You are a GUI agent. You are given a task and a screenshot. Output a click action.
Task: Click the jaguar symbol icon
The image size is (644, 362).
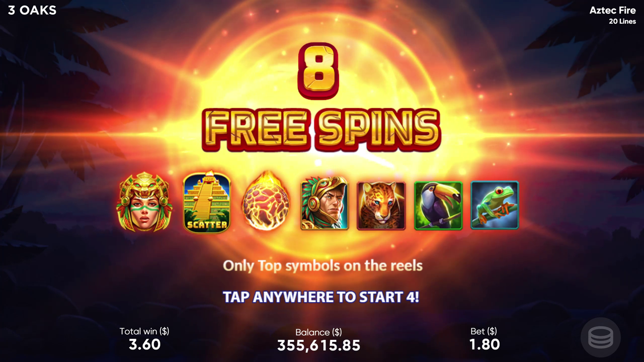381,206
